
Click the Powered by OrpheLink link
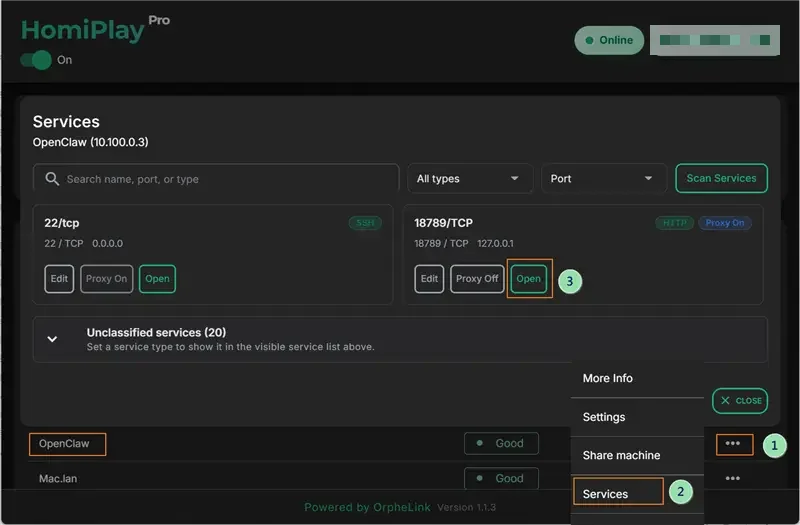(367, 507)
